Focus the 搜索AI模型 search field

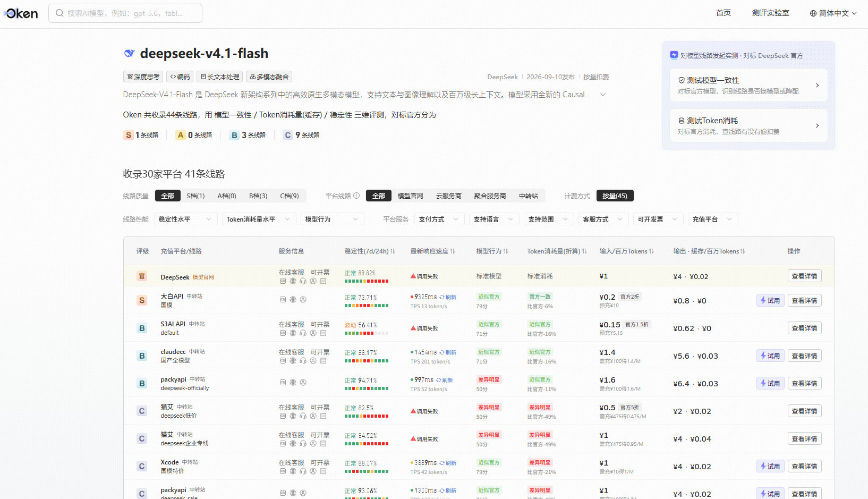pos(125,13)
